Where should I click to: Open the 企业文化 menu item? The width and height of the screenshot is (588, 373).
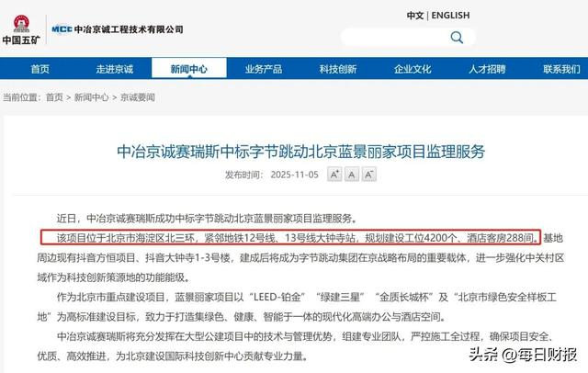tap(413, 69)
